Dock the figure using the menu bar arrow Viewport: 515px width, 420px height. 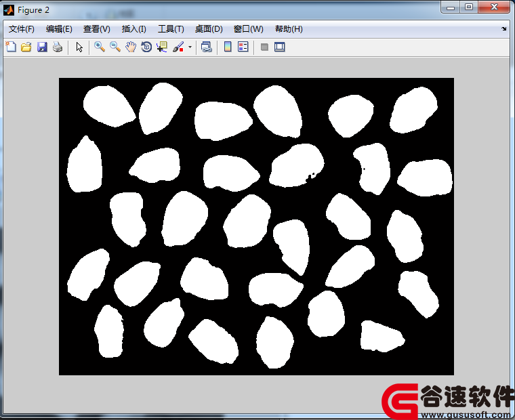click(x=504, y=29)
